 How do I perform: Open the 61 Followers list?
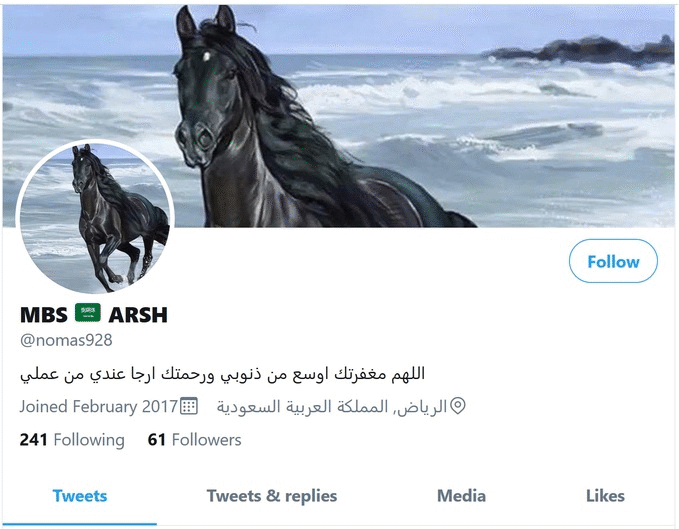point(194,440)
